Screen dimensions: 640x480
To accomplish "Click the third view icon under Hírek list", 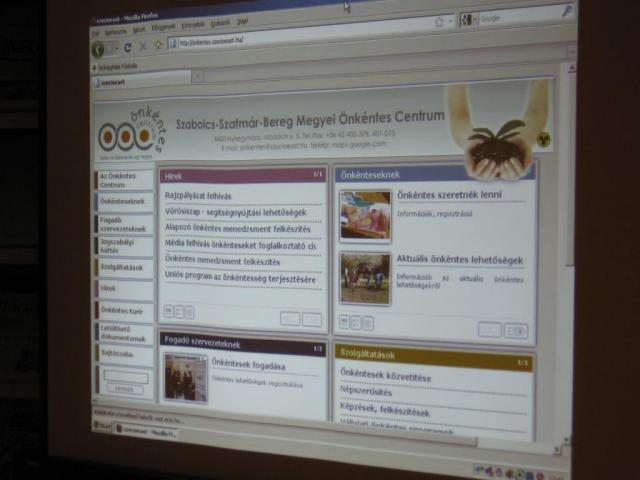I will 189,313.
